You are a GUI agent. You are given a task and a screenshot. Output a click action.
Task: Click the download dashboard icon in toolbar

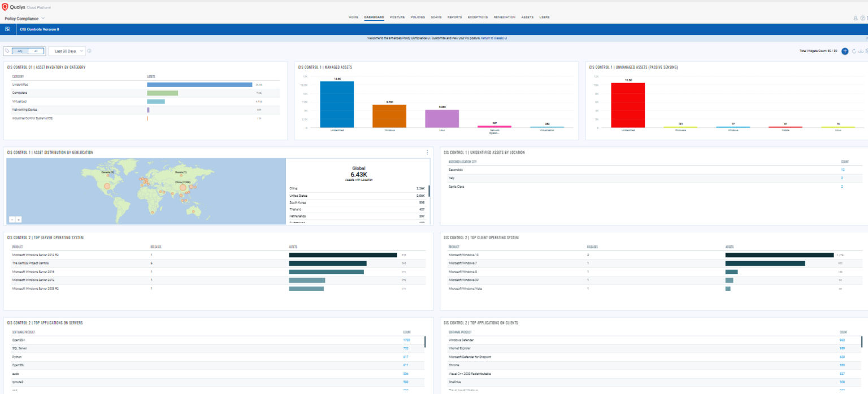point(860,51)
